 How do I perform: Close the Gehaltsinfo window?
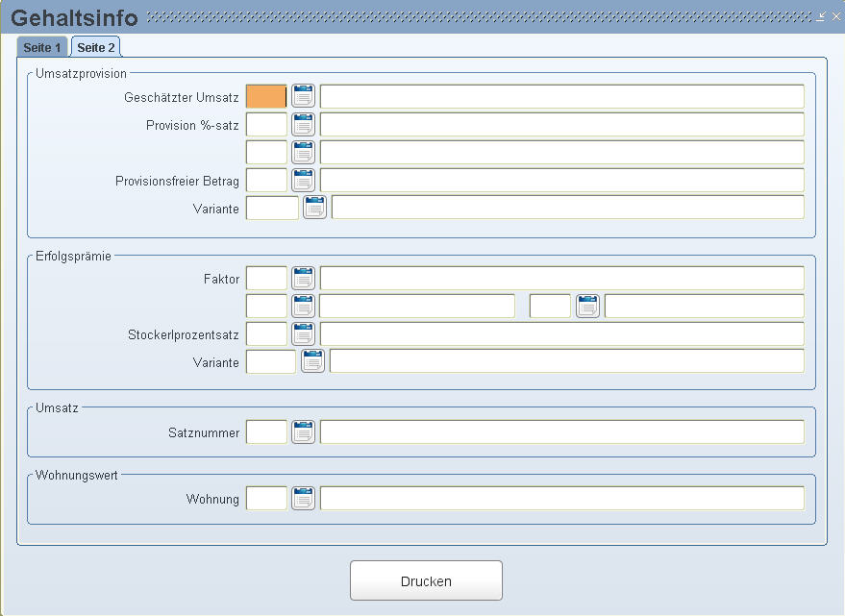(x=835, y=16)
